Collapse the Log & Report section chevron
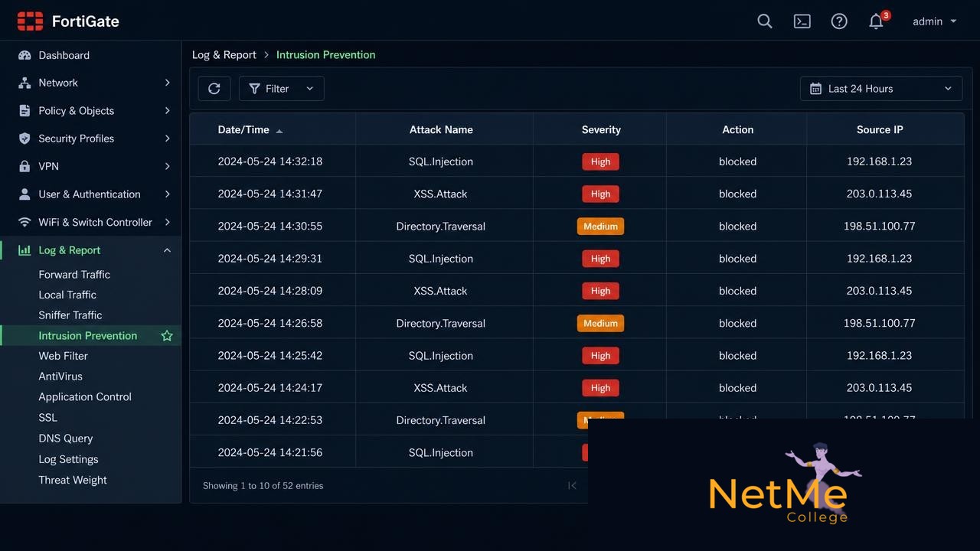Viewport: 980px width, 551px height. coord(167,250)
